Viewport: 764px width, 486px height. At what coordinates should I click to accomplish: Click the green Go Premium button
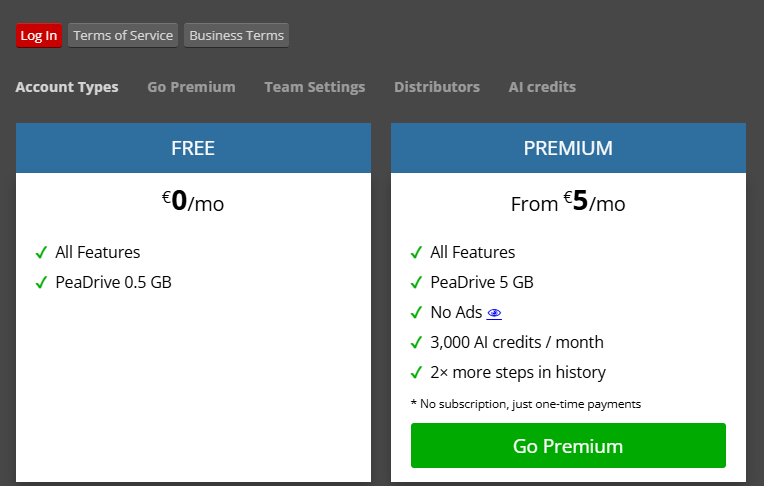pos(568,446)
